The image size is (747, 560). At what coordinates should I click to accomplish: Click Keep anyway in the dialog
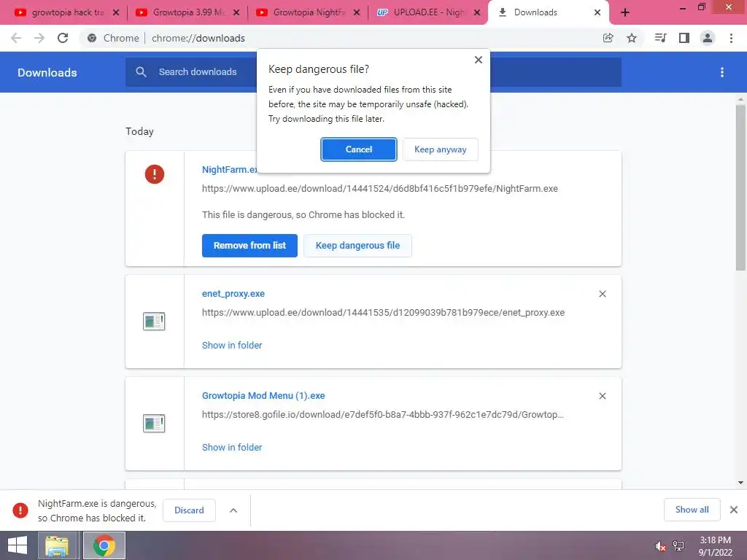(x=440, y=149)
